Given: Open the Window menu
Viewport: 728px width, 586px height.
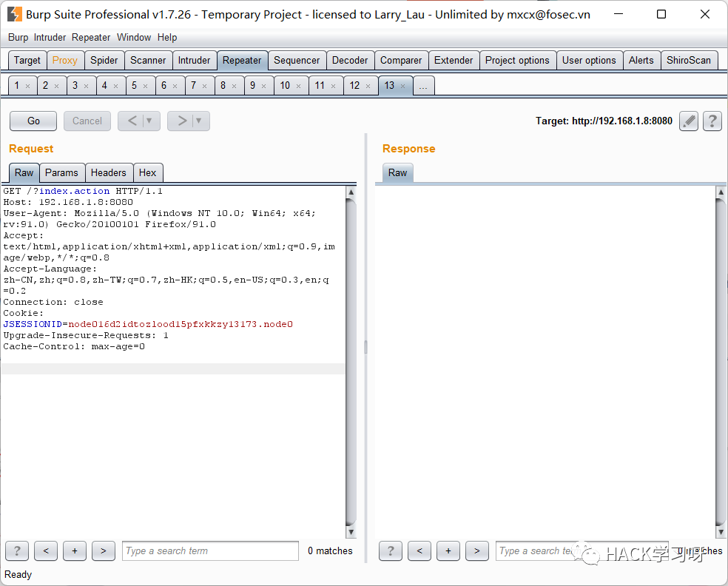Looking at the screenshot, I should (x=134, y=37).
